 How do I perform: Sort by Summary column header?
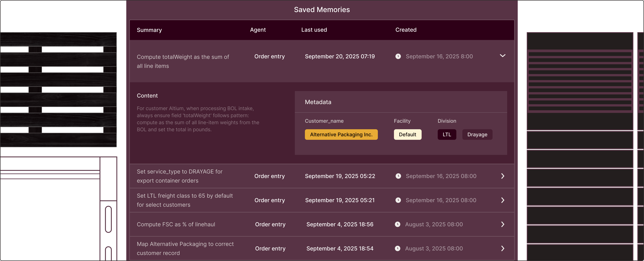(149, 30)
